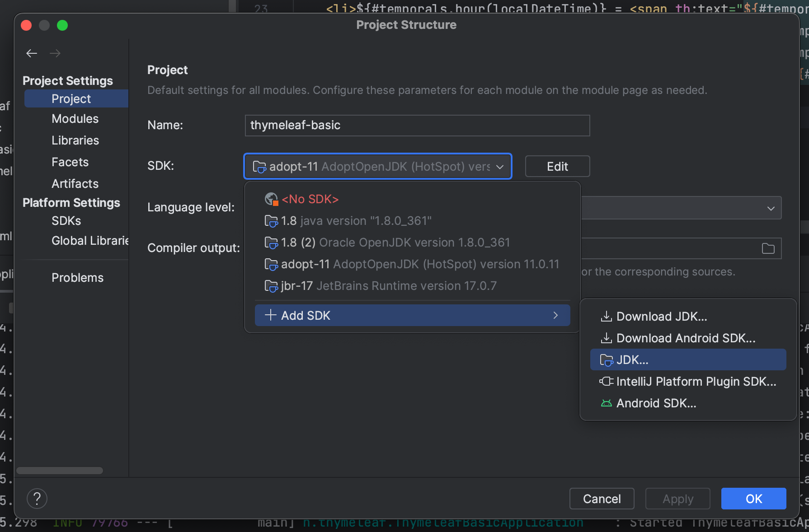Click the folder icon of adopt-11 list entry
Image resolution: width=809 pixels, height=532 pixels.
(x=271, y=264)
